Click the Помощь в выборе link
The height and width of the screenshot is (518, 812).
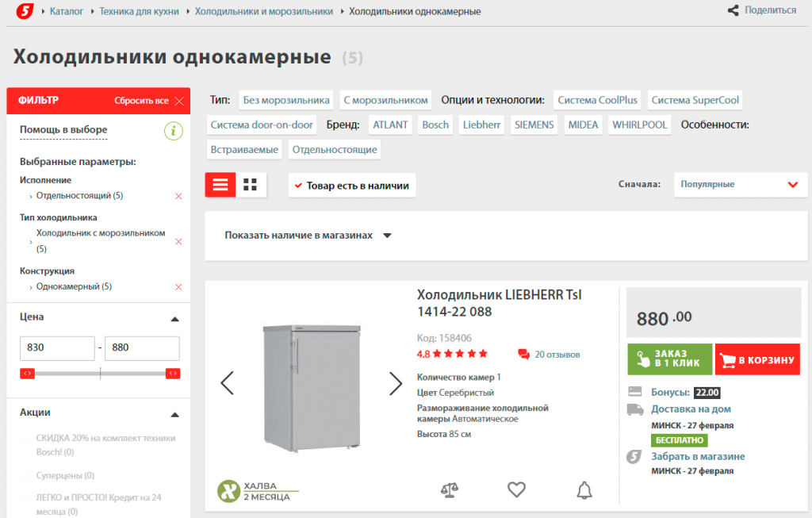click(x=63, y=129)
